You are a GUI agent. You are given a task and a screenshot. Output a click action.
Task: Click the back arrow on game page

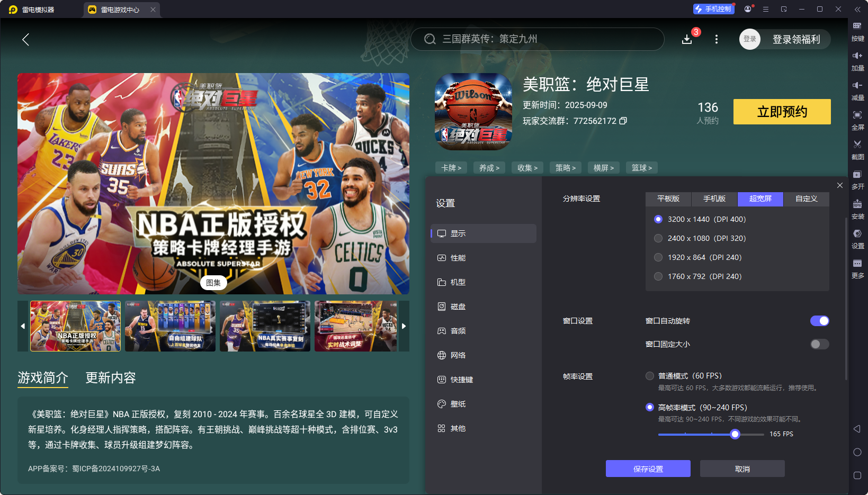(x=25, y=39)
